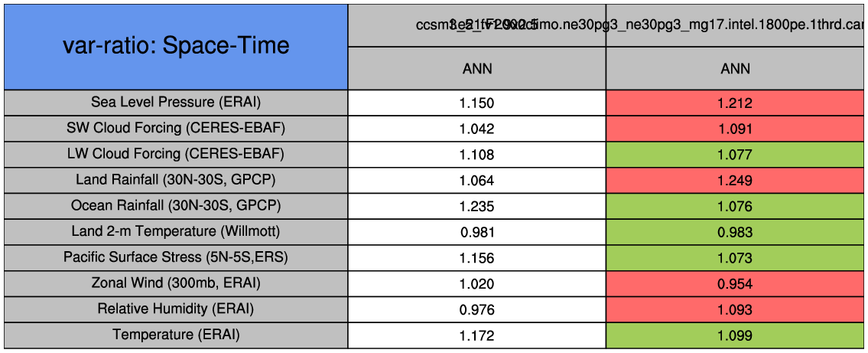Click the green 1.077 LW Cloud Forcing cell

click(735, 155)
